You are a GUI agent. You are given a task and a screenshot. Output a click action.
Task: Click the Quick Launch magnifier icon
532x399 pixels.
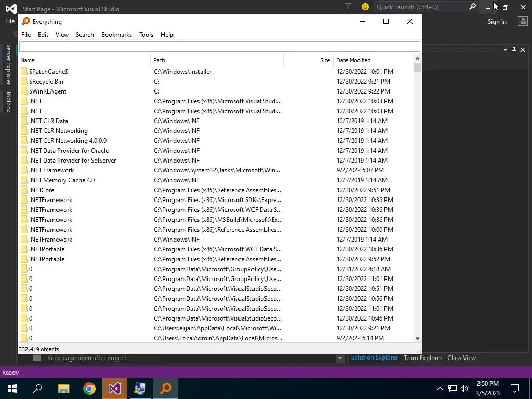[x=472, y=6]
